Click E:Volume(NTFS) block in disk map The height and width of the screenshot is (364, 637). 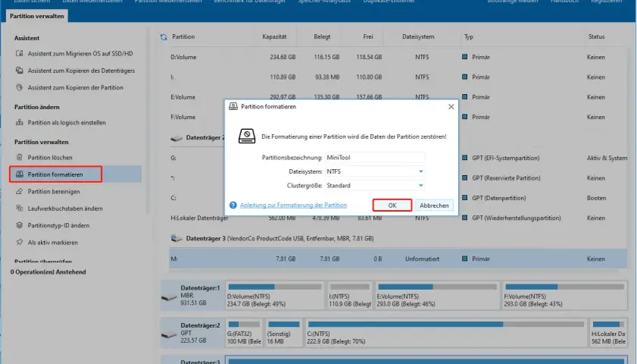pos(437,296)
